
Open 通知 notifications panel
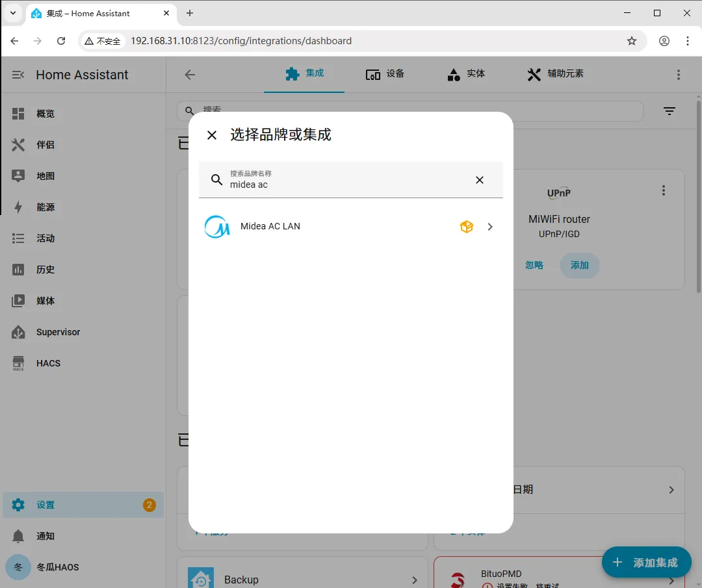(x=83, y=536)
